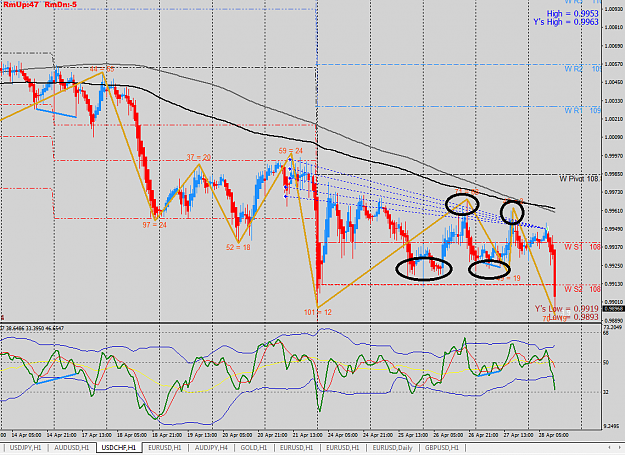The width and height of the screenshot is (625, 455).
Task: Click the '21 Apr 13:00' time label
Action: tap(308, 435)
